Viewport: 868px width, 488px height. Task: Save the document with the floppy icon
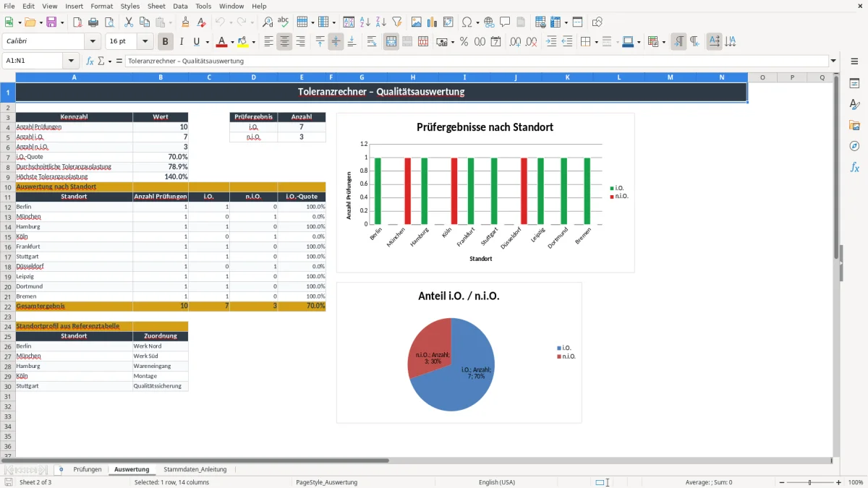point(51,22)
